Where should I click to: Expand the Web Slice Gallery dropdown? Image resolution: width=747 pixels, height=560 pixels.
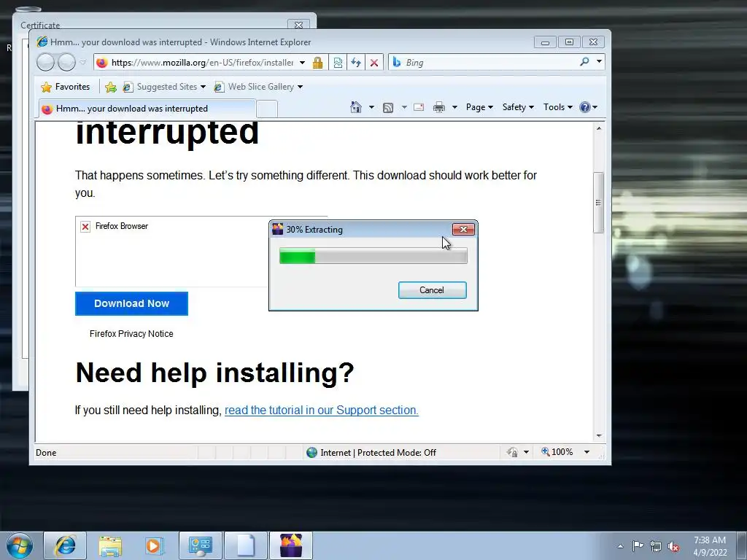coord(300,87)
